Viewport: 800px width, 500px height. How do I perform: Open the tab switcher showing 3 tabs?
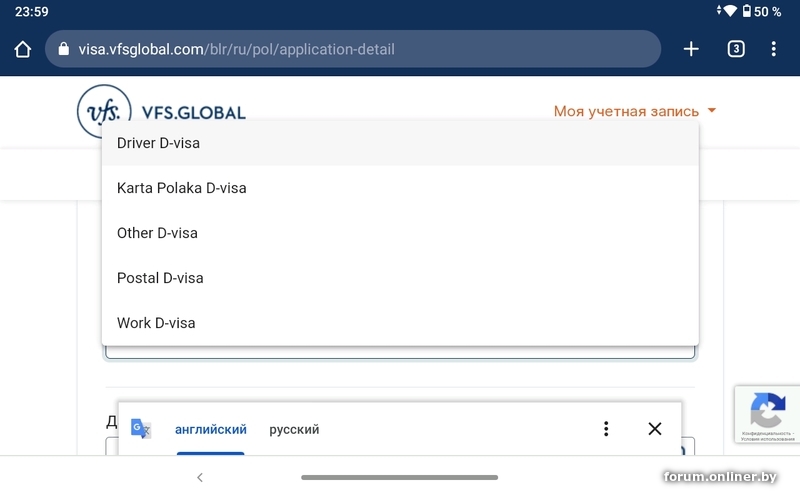[736, 49]
